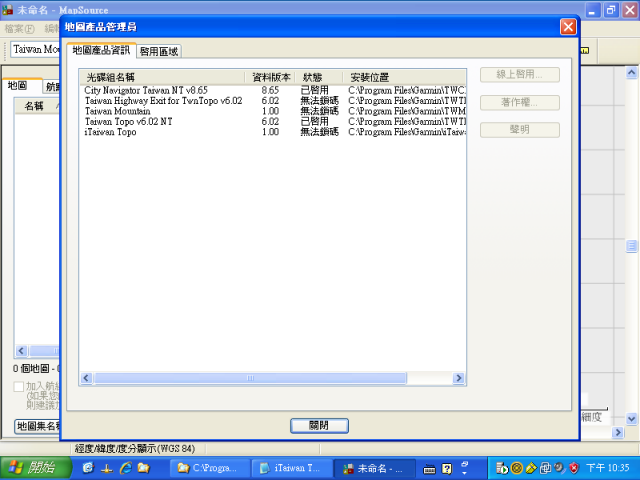Click install path of iTaiwan Topo
The width and height of the screenshot is (640, 480).
click(407, 132)
